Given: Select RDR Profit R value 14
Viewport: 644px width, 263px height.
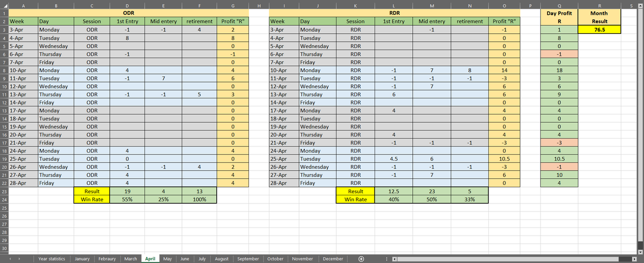Looking at the screenshot, I should click(x=504, y=70).
